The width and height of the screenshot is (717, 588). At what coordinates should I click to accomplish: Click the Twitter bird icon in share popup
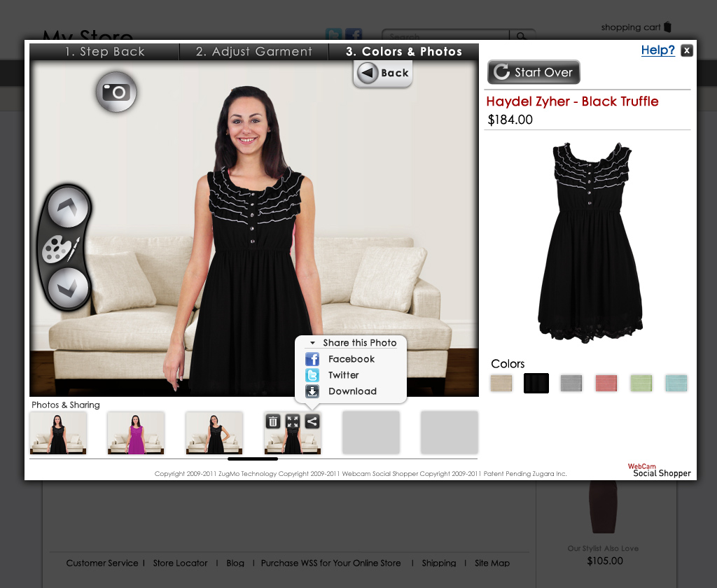point(312,375)
